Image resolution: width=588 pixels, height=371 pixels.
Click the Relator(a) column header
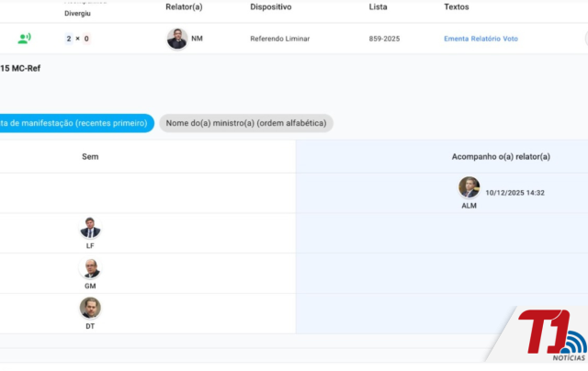point(184,6)
